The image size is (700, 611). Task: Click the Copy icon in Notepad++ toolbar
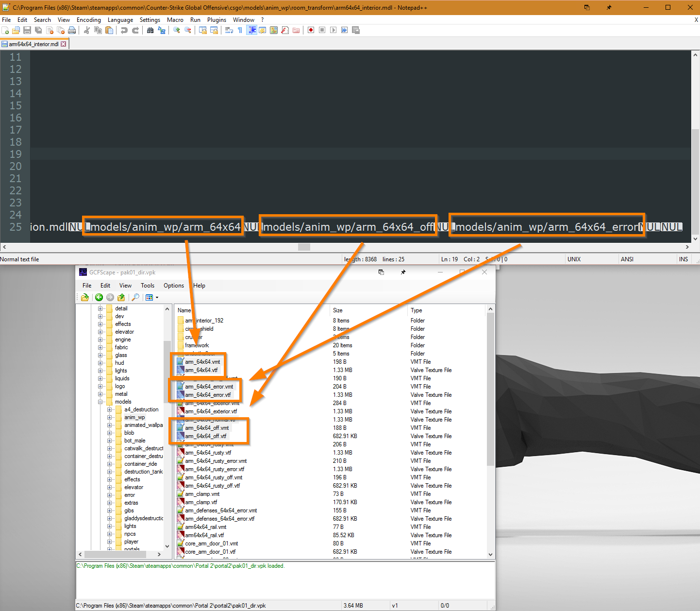click(98, 30)
